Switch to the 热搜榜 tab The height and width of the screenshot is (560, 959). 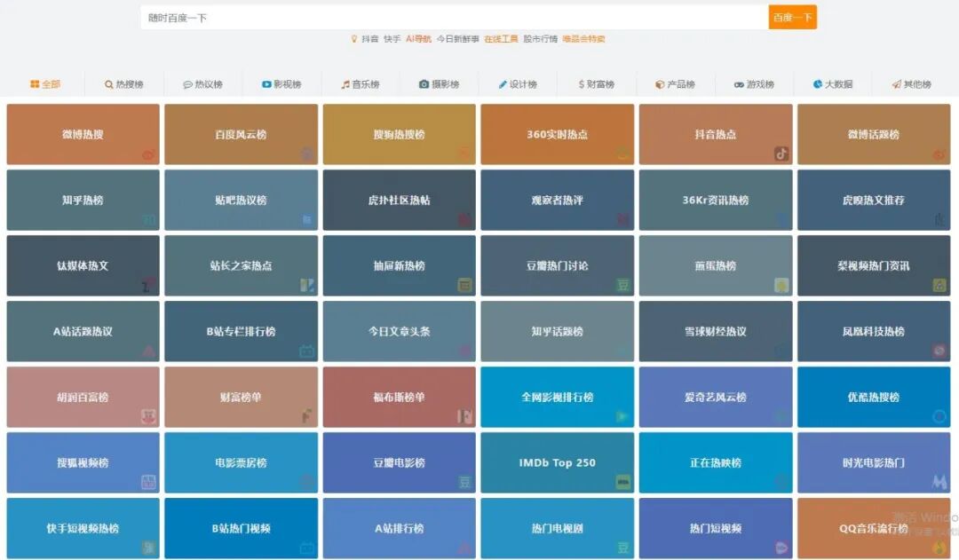(124, 83)
